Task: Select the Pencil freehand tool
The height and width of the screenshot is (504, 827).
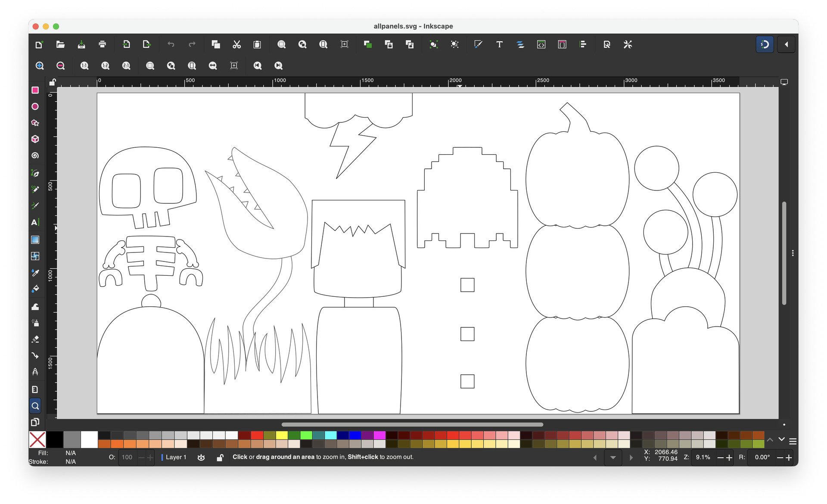Action: [x=35, y=190]
